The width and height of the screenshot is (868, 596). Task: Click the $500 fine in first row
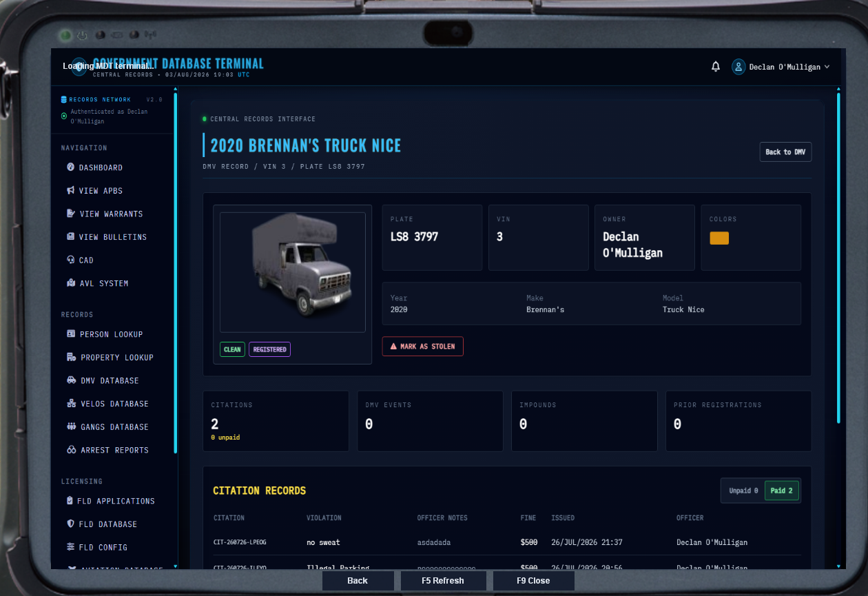(x=528, y=542)
